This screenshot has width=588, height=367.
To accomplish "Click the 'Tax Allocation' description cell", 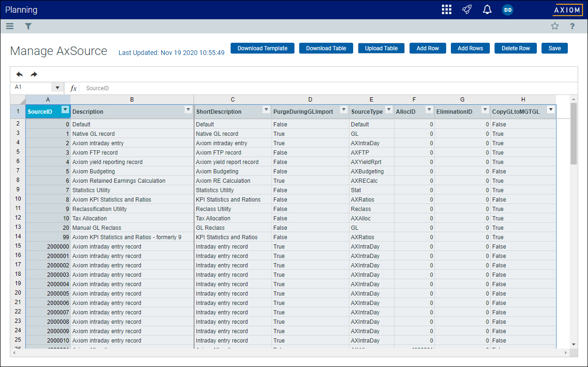I will pyautogui.click(x=132, y=218).
